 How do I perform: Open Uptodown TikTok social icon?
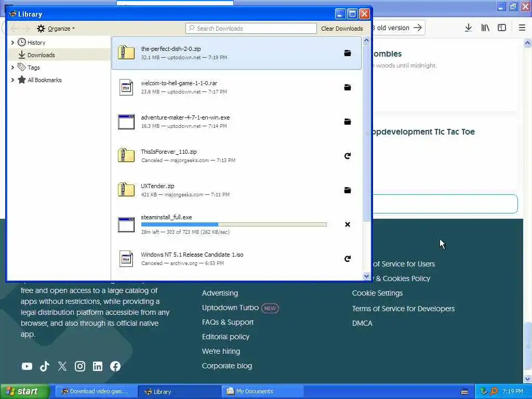click(45, 366)
